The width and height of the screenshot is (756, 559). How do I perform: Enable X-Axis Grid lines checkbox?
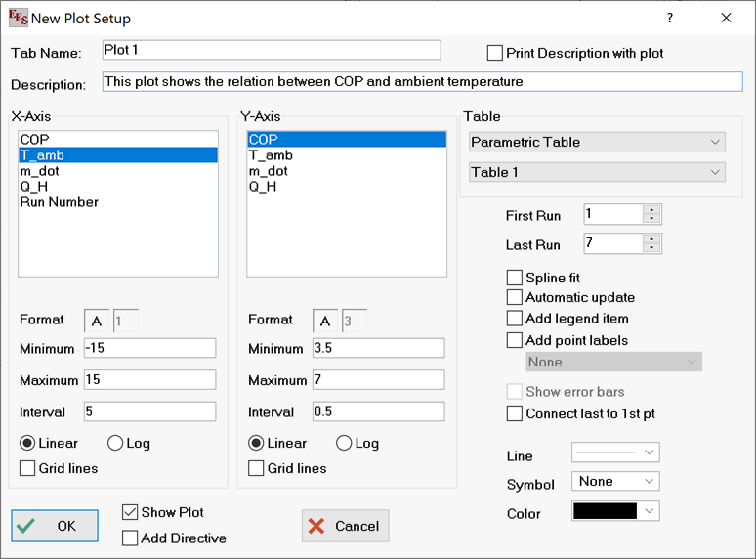(x=27, y=468)
